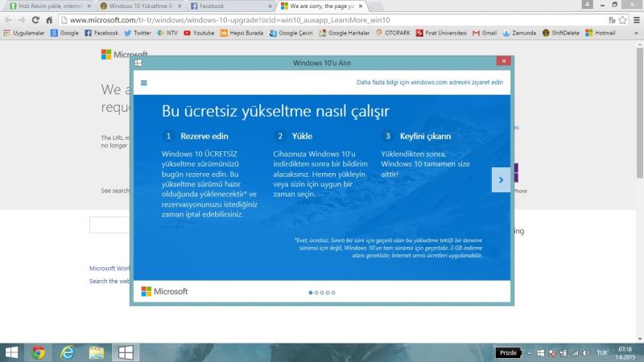Open the OTOPARK bookmark
Image resolution: width=644 pixels, height=362 pixels.
(393, 33)
